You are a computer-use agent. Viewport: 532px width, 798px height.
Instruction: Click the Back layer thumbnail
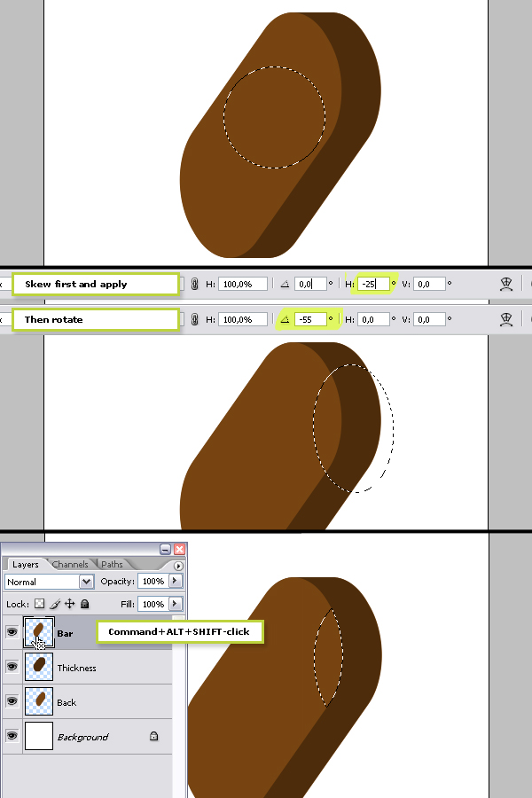39,701
